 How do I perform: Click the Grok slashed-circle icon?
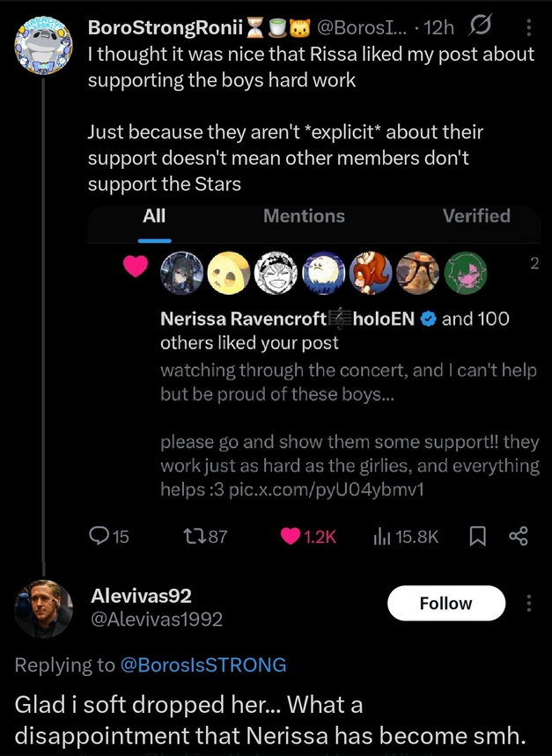point(482,28)
